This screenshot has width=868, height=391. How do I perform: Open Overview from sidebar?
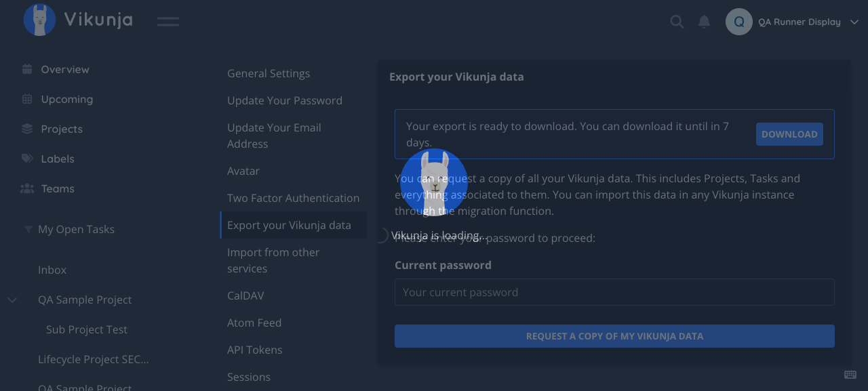(x=65, y=69)
